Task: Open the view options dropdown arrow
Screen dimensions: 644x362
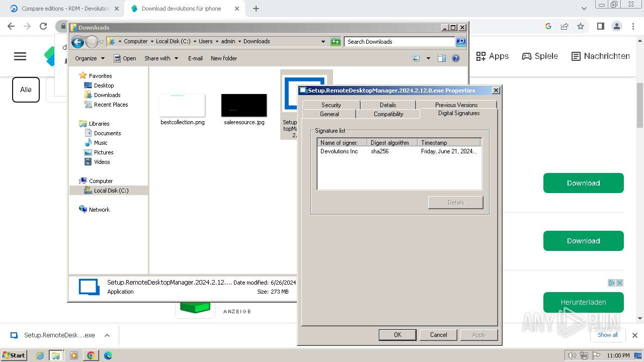Action: coord(428,58)
